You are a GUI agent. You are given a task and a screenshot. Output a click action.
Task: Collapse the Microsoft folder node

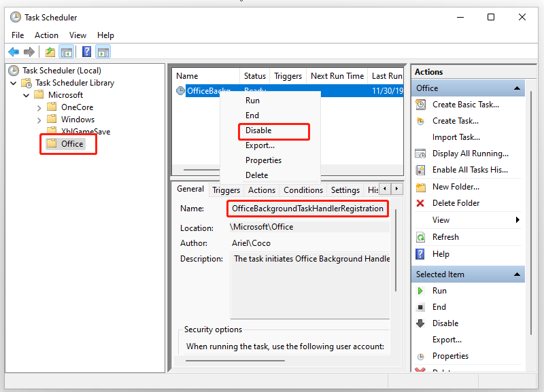coord(27,95)
